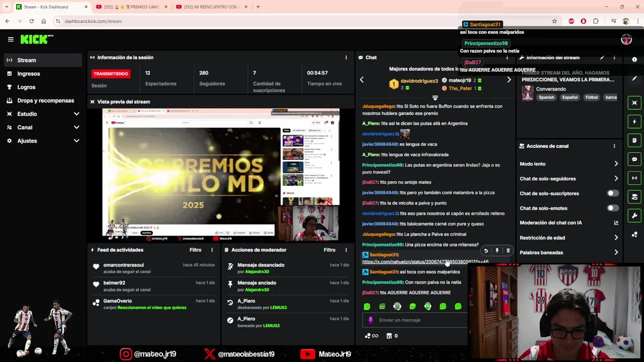This screenshot has height=362, width=644.
Task: Open the hamburger menu next to Kick logo
Action: pyautogui.click(x=11, y=39)
